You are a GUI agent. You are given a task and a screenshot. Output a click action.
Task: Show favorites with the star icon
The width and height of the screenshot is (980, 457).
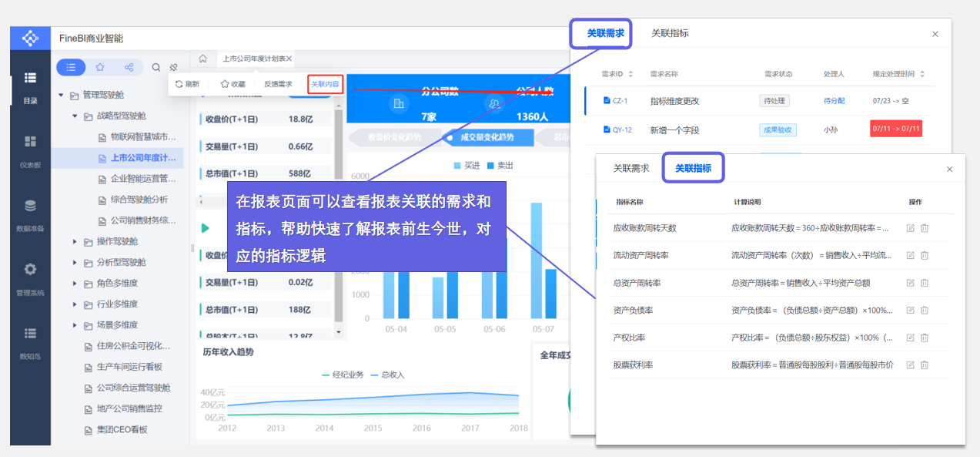[x=100, y=67]
